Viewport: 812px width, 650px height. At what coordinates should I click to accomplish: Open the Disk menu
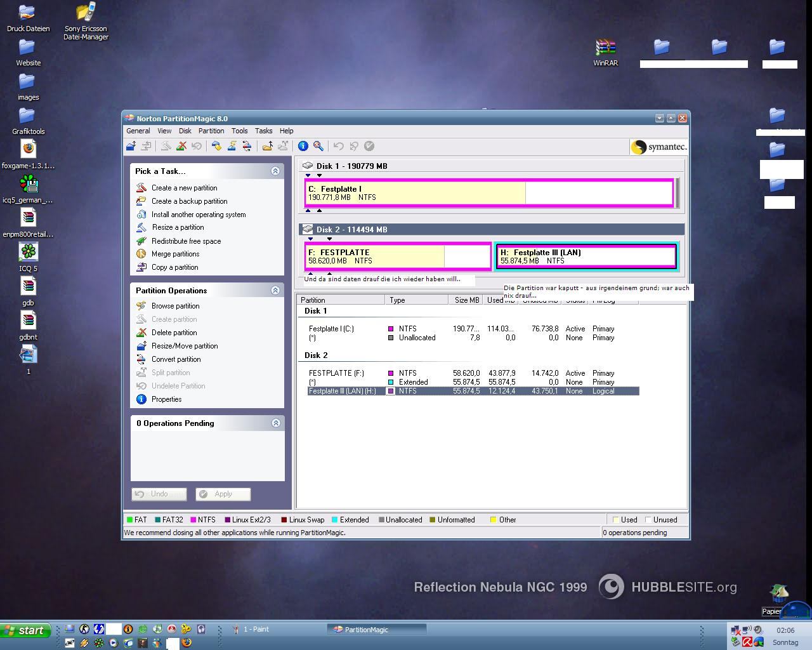[185, 131]
